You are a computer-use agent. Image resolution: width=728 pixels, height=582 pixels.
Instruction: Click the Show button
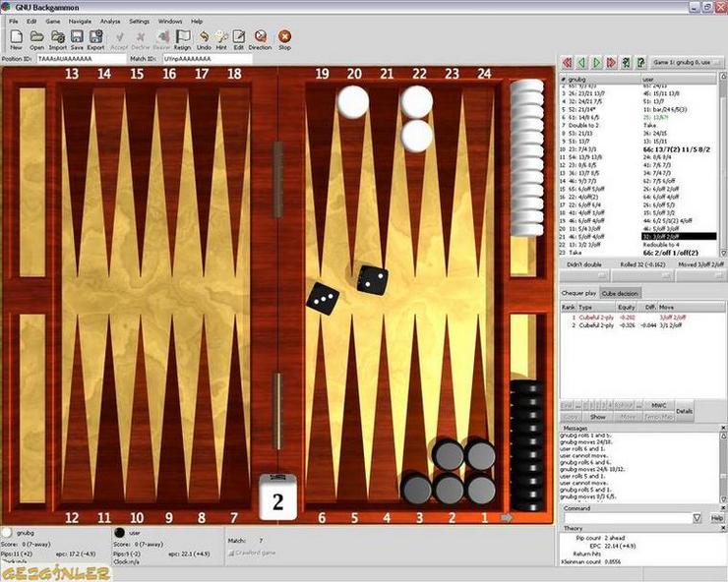[597, 417]
